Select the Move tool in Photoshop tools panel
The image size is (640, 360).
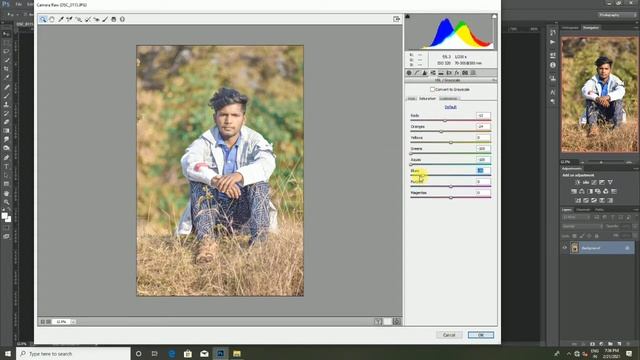6,34
